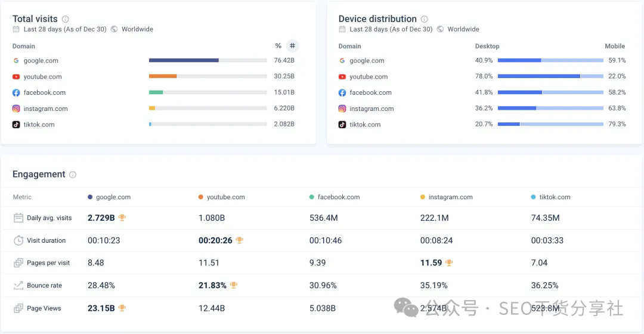Click facebook.com green visits bar

[156, 92]
